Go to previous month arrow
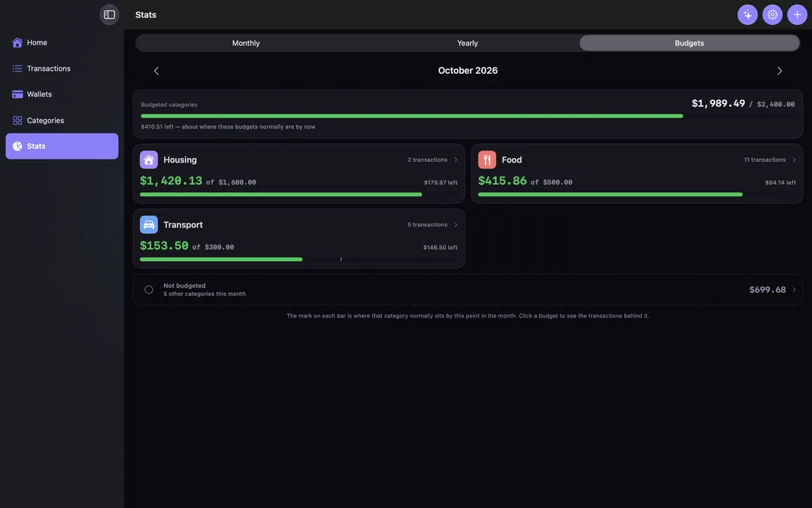This screenshot has height=508, width=812. coord(156,71)
